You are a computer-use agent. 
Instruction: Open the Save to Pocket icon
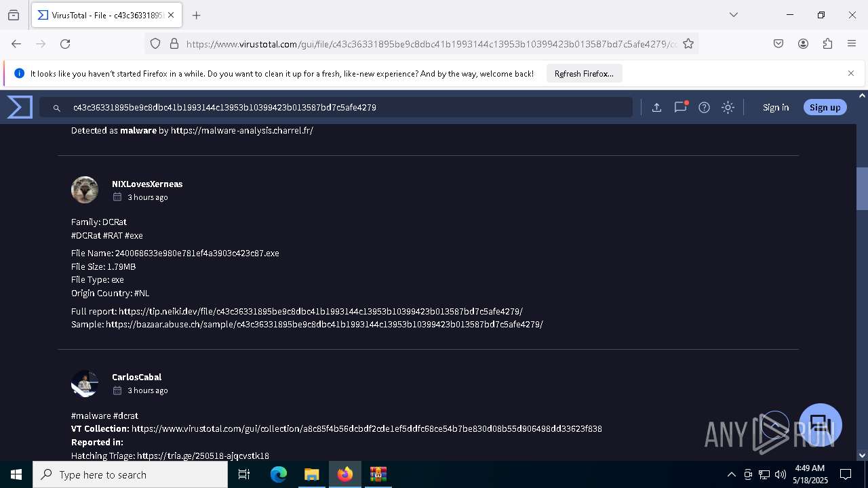tap(778, 43)
